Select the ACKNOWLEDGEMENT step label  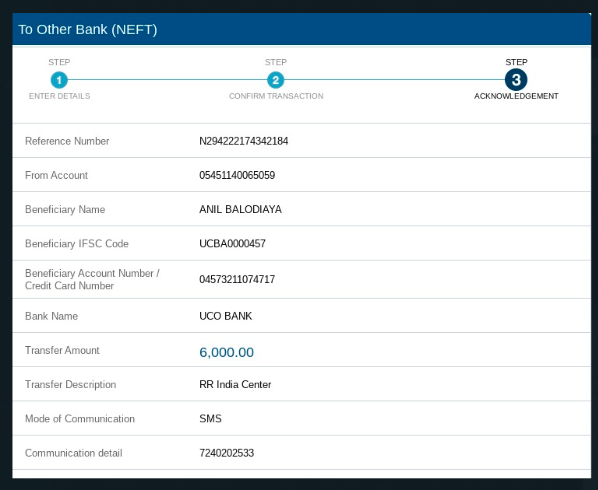(x=516, y=96)
